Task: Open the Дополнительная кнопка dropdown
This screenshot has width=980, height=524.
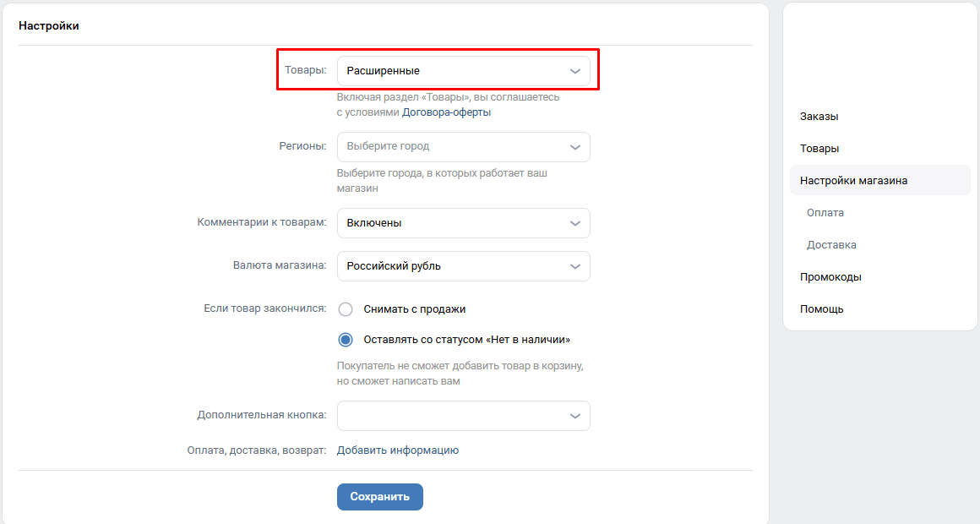Action: [x=452, y=416]
